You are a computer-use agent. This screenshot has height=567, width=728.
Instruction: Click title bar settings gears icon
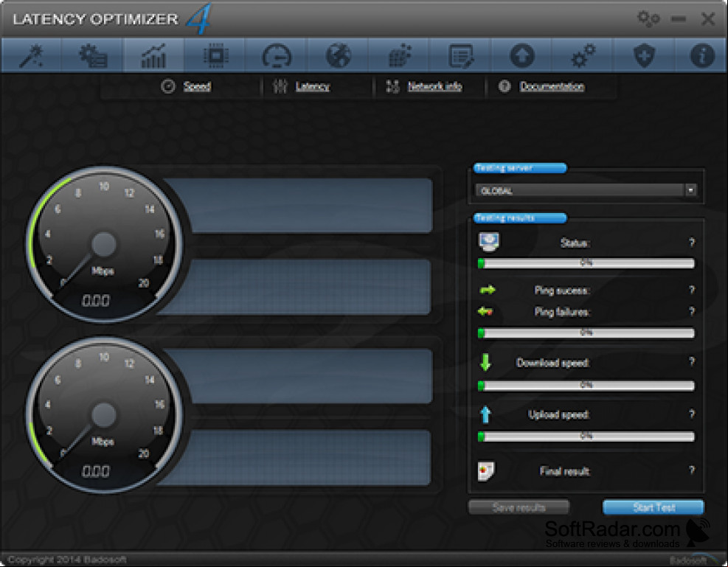(648, 18)
